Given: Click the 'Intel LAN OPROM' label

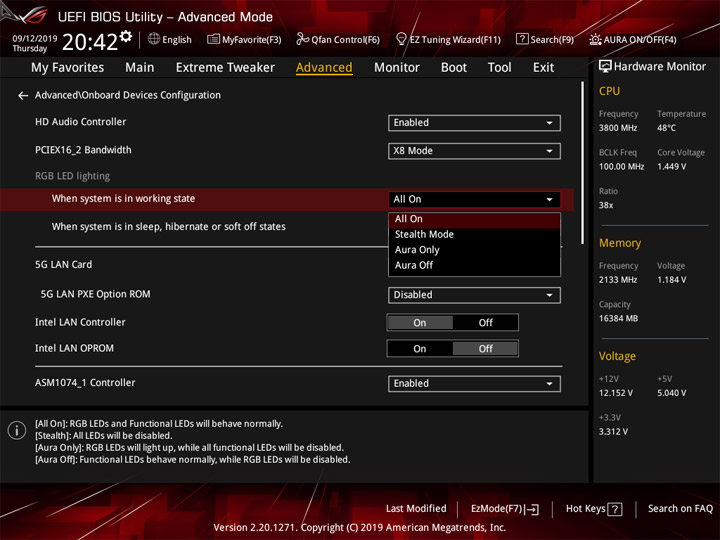Looking at the screenshot, I should (x=74, y=349).
